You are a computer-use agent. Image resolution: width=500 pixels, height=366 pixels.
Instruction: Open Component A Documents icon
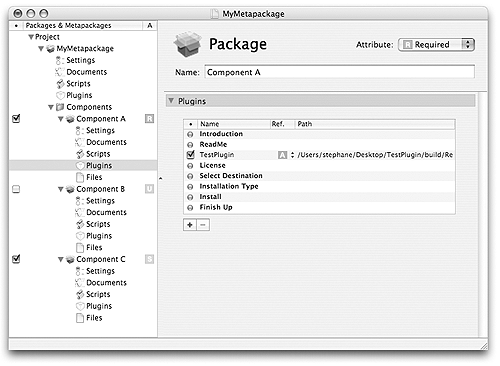79,142
